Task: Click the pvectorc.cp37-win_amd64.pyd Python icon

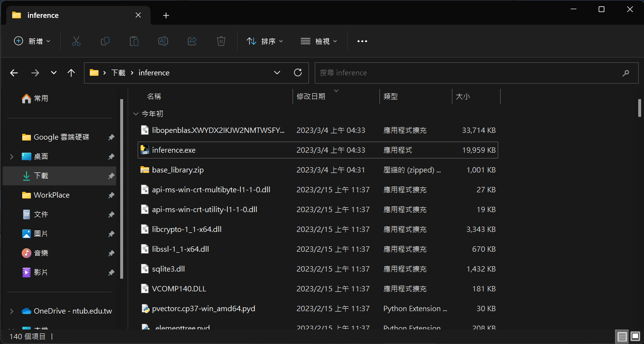Action: coord(144,308)
